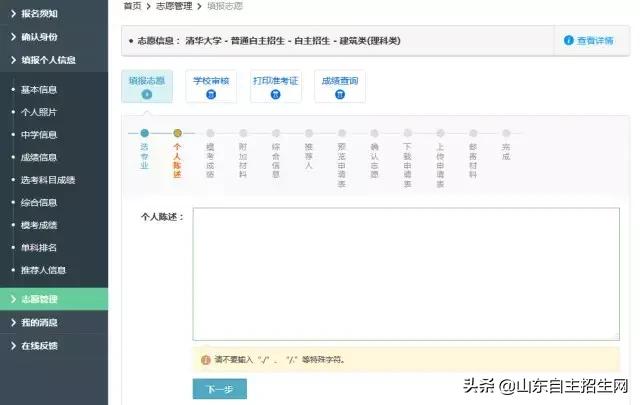Click the 个人陈述 step circle
Screen dimensions: 640x405
point(177,133)
